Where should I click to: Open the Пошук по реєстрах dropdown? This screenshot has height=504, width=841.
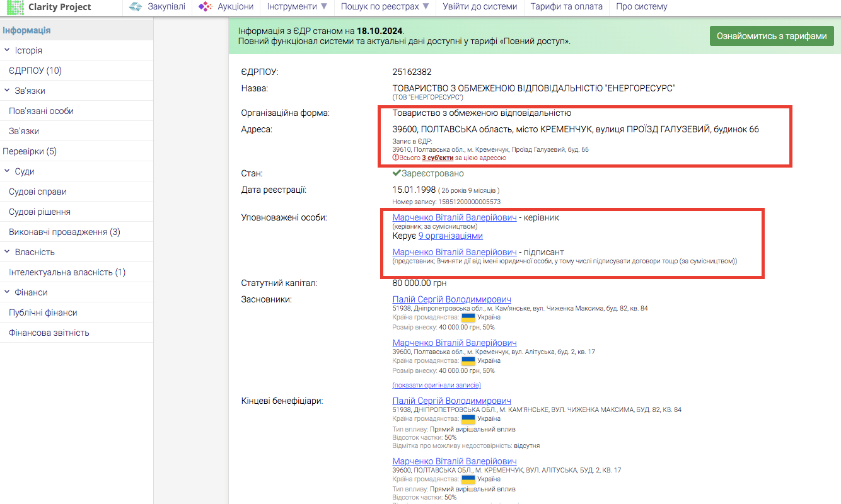[385, 7]
